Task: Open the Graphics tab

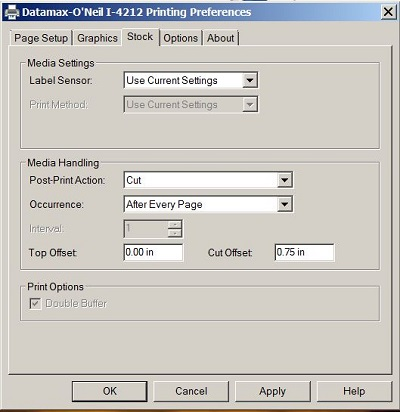Action: [97, 38]
